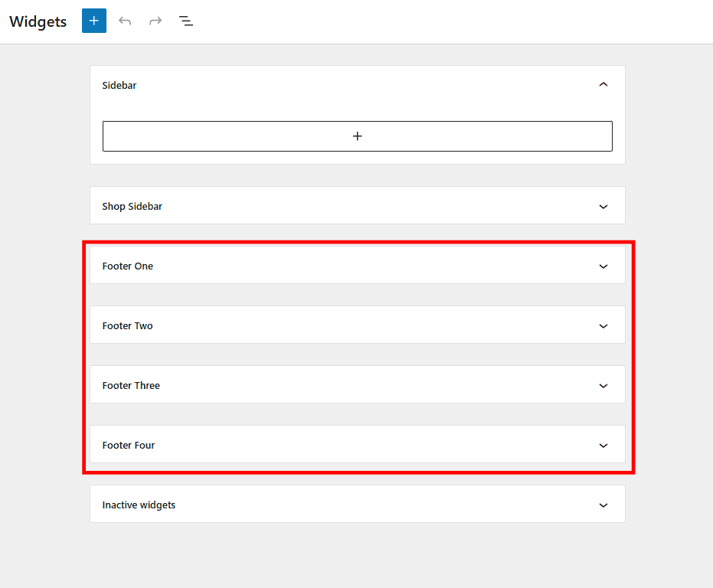Viewport: 713px width, 588px height.
Task: Expand the Footer Three widget area
Action: click(x=603, y=385)
